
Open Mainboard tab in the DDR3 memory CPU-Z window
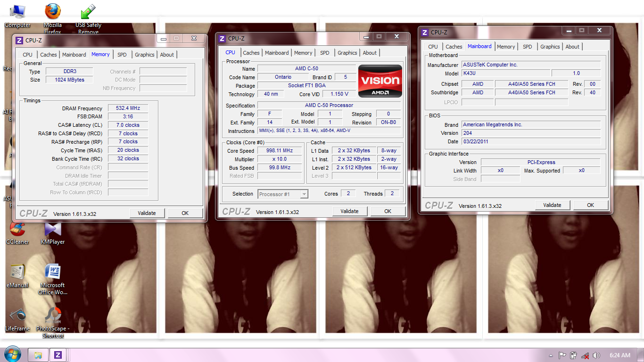click(x=74, y=55)
